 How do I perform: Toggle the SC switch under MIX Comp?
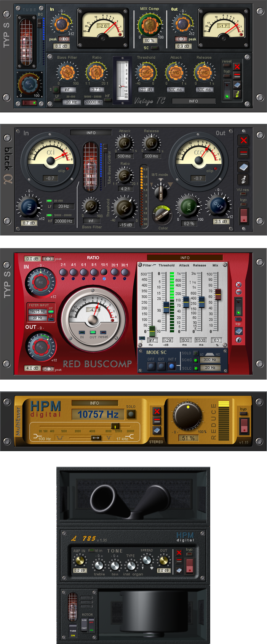click(x=154, y=48)
